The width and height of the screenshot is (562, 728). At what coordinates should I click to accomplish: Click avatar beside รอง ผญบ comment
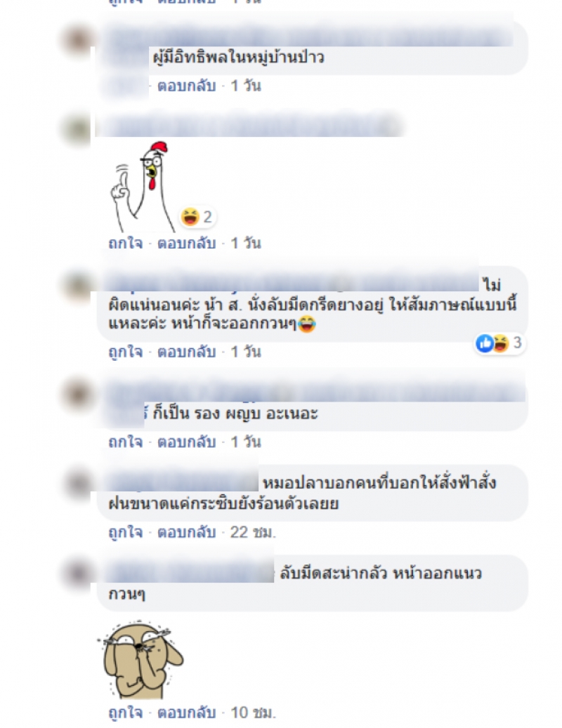(78, 393)
